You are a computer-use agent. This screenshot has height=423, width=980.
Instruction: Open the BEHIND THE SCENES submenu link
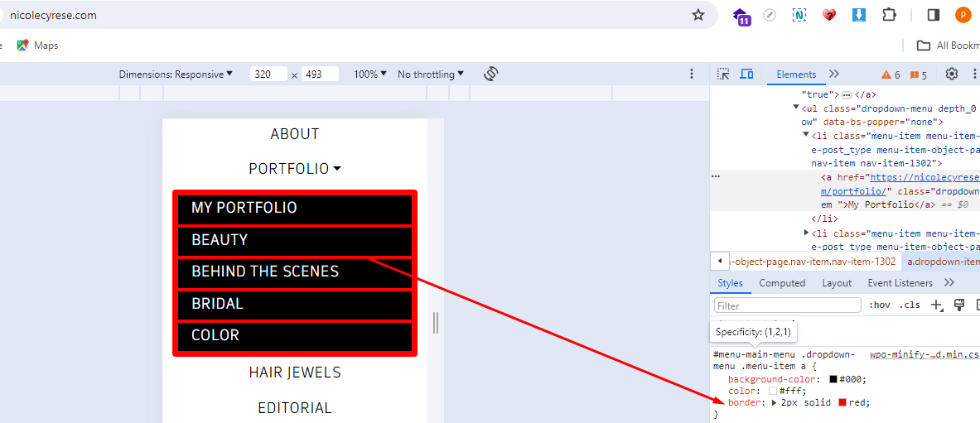(x=294, y=273)
